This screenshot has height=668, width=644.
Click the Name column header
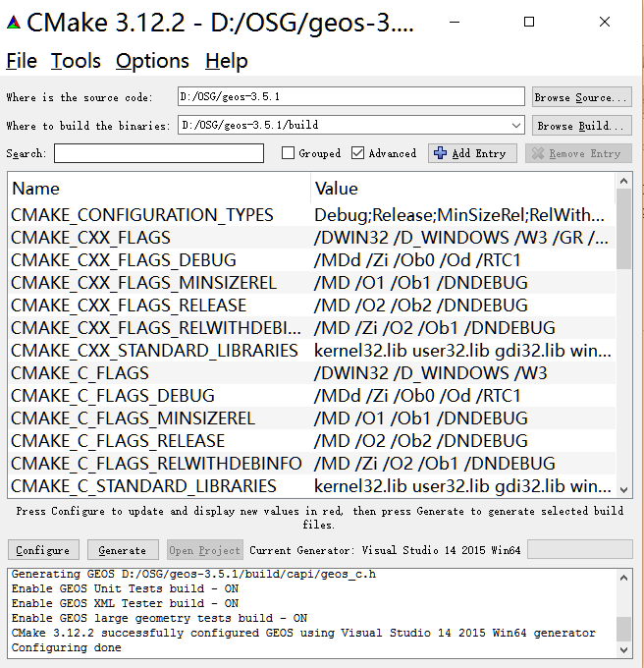159,189
